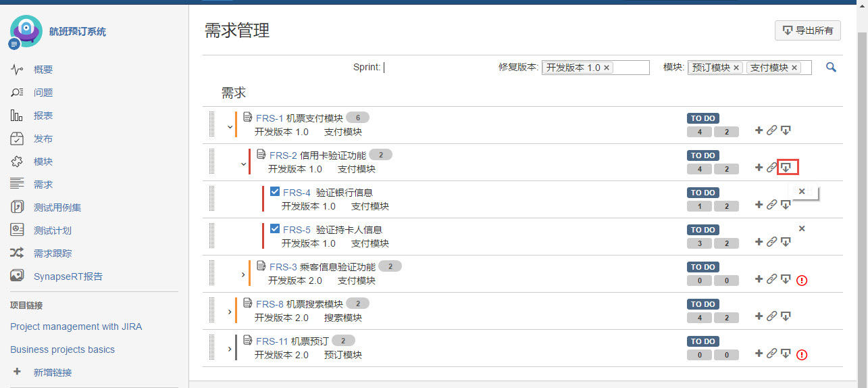The image size is (868, 388).
Task: Open Project management with JIRA link
Action: click(x=76, y=326)
